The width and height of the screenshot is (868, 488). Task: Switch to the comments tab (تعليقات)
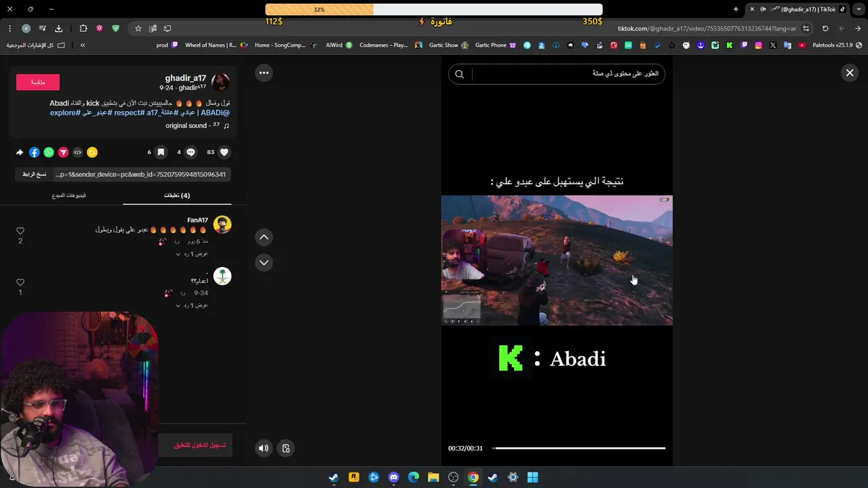(177, 195)
